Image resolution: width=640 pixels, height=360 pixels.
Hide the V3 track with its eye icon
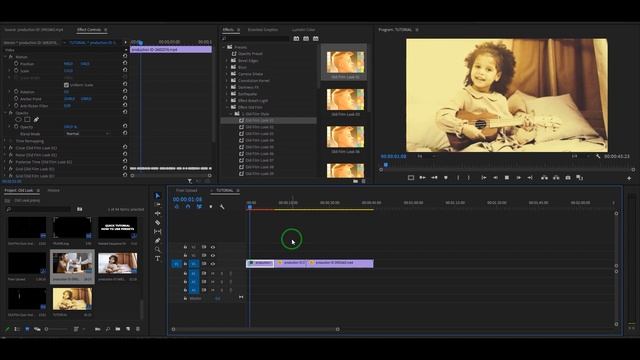tap(213, 247)
